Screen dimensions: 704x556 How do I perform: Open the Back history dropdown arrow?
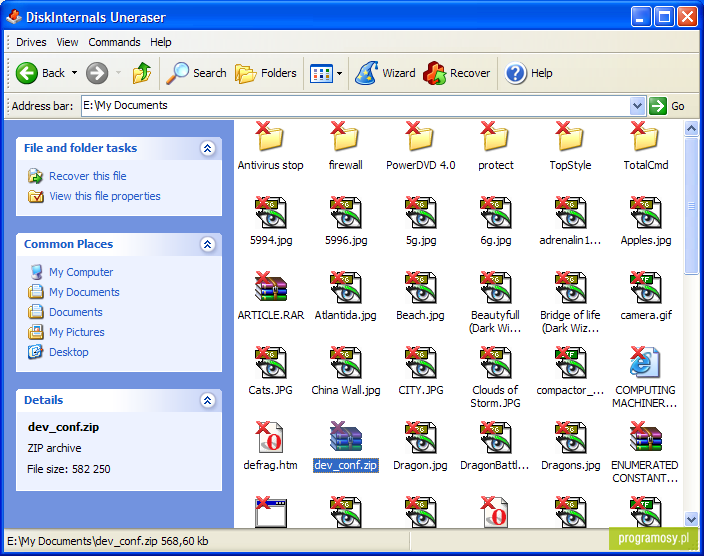(75, 73)
